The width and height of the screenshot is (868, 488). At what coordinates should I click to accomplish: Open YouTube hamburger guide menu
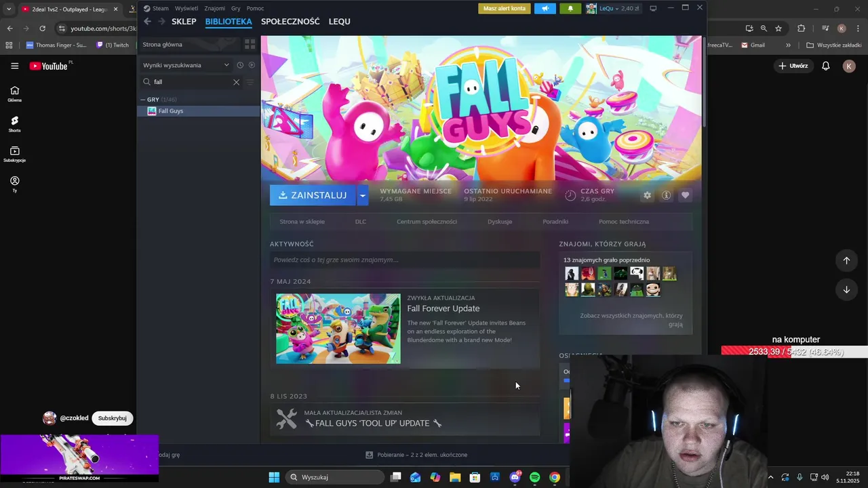(14, 66)
